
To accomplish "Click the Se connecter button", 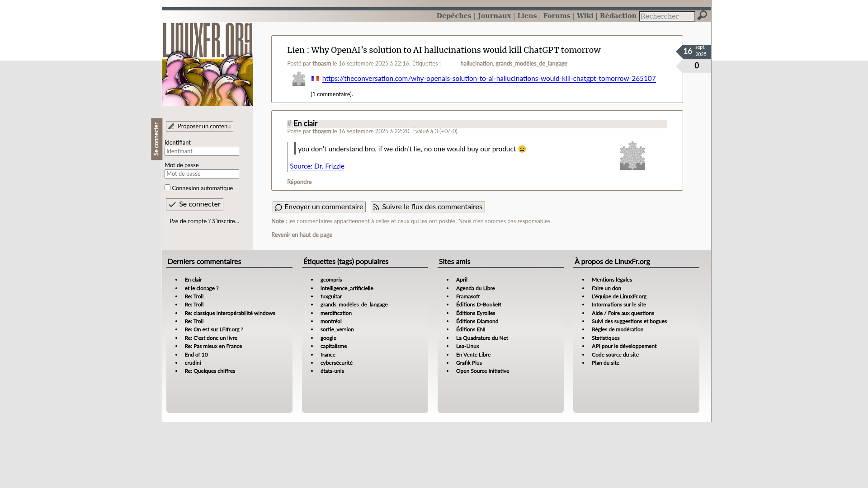I will (194, 205).
